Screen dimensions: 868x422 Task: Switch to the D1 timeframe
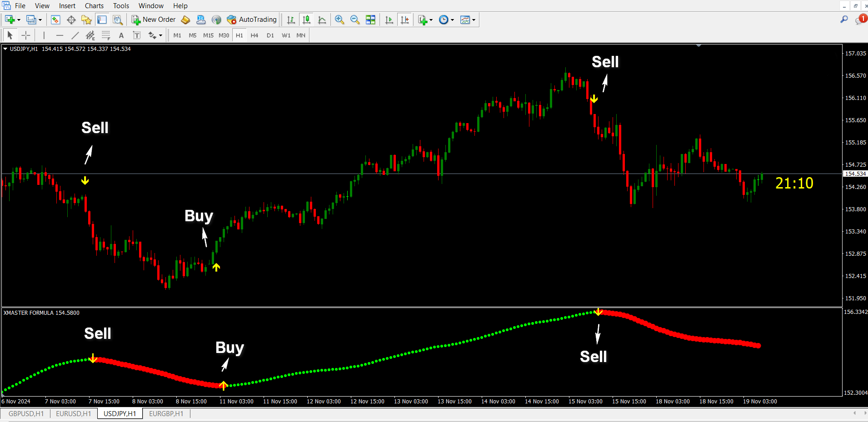[270, 35]
